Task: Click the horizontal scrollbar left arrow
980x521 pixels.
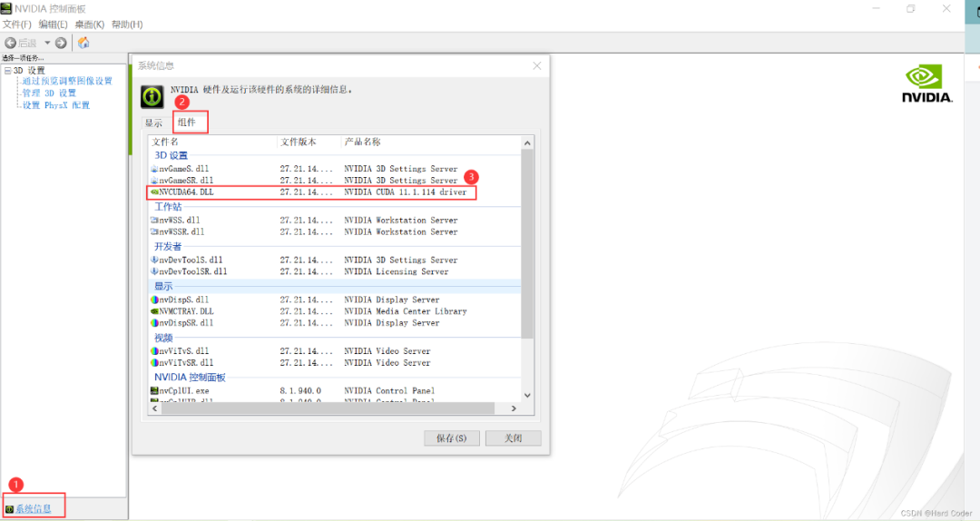Action: pos(155,408)
